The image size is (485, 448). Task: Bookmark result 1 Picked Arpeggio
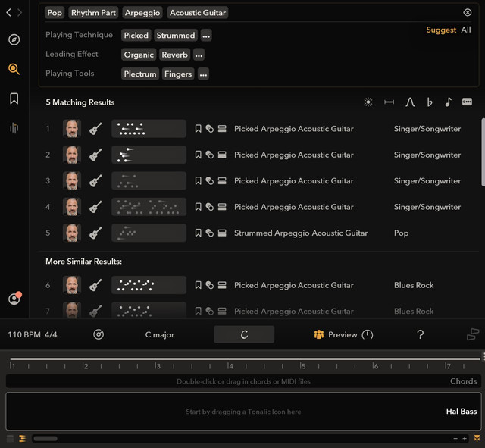click(x=199, y=129)
